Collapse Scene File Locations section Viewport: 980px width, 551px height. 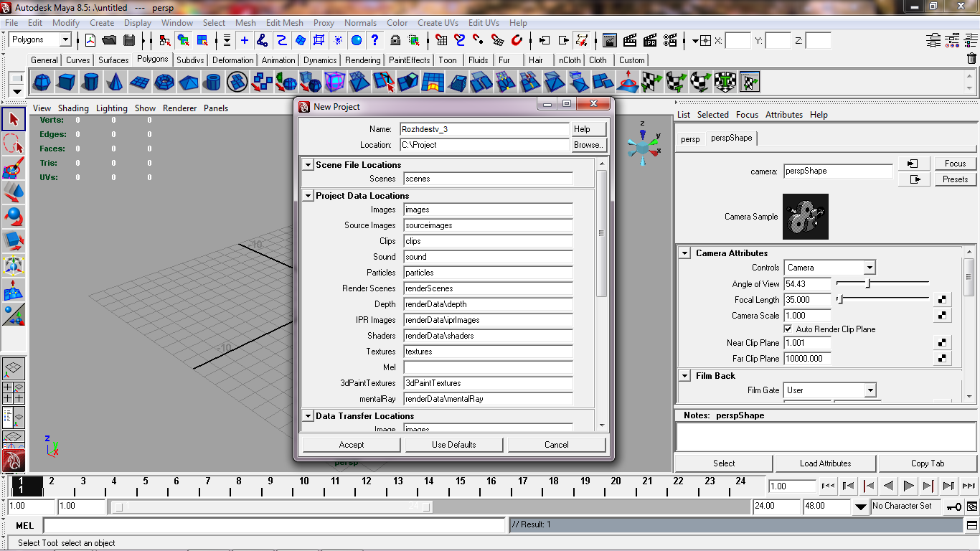308,164
